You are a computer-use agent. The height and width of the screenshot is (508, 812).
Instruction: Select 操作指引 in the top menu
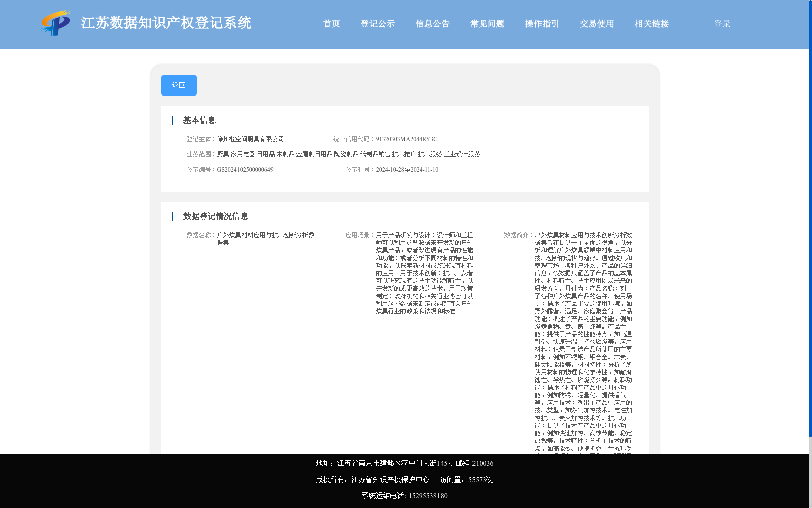point(542,24)
